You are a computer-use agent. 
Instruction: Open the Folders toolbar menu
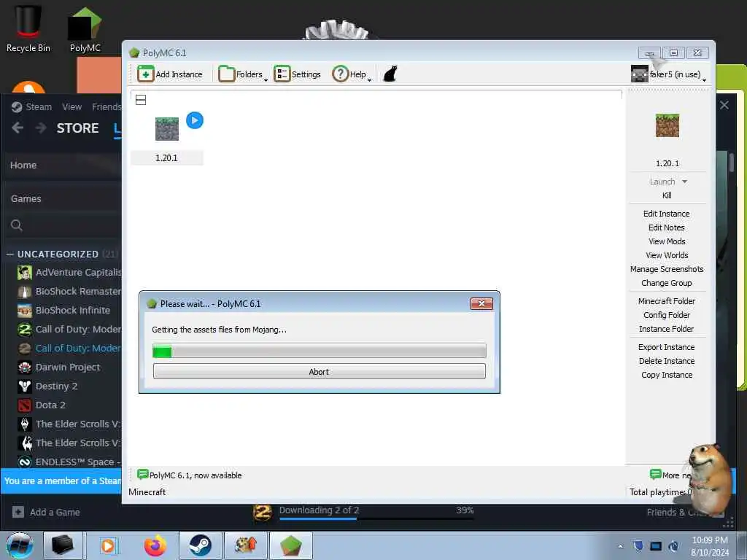[243, 74]
